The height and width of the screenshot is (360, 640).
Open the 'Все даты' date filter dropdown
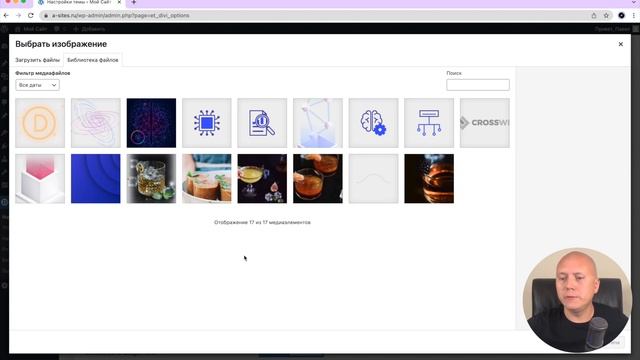coord(37,85)
